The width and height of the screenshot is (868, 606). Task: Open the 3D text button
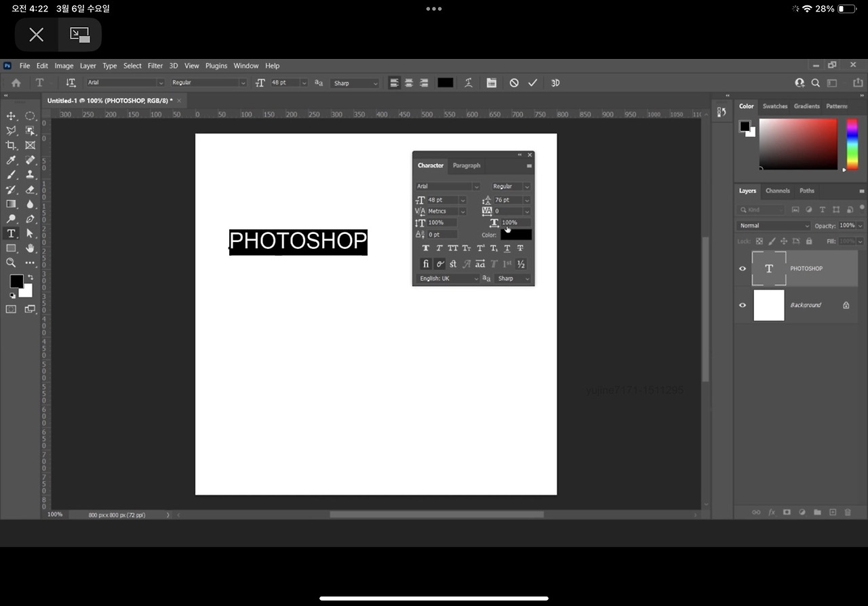pos(555,83)
